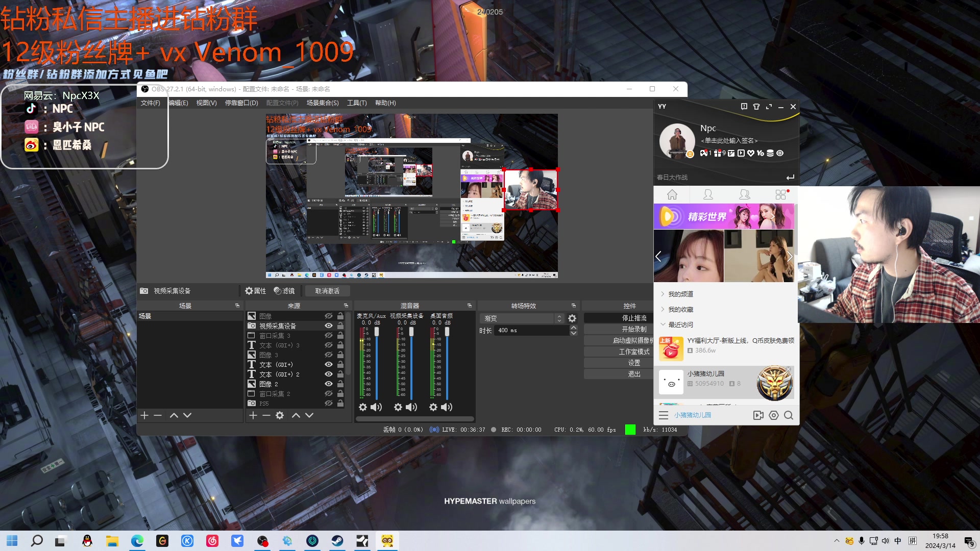Click the YY game controller icon under Npc

704,153
